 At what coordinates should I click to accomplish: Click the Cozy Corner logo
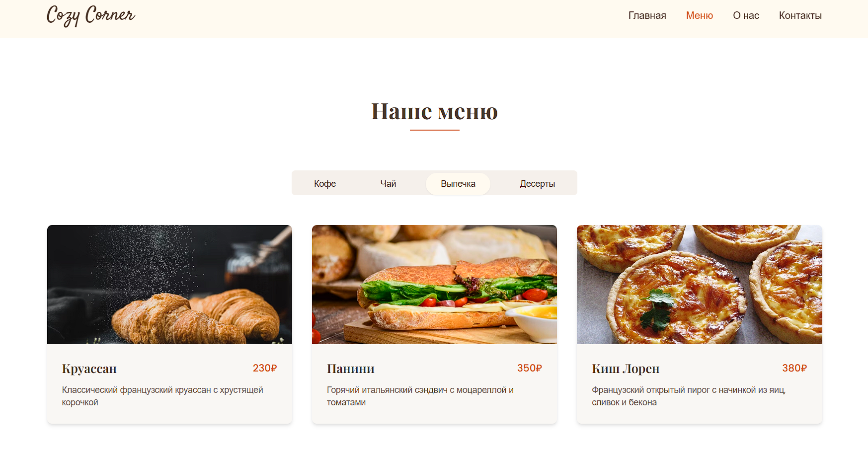click(91, 15)
